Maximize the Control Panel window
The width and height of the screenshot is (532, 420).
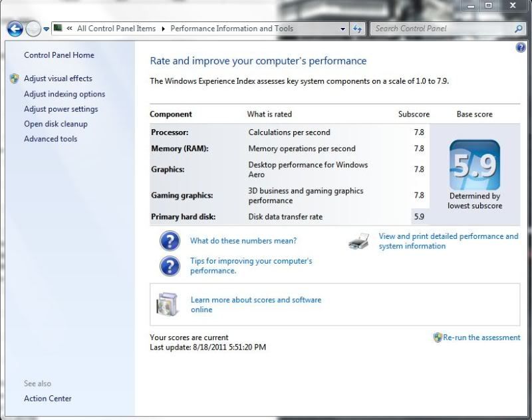pos(488,5)
